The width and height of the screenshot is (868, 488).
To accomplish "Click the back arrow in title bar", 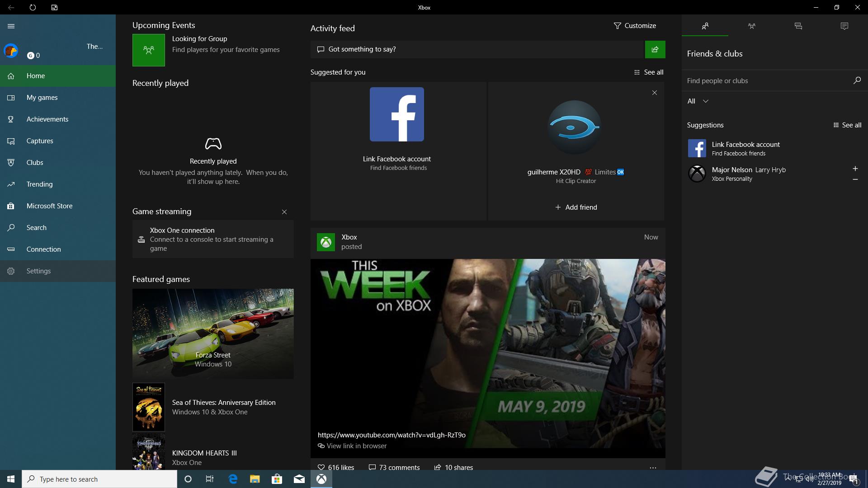I will tap(11, 7).
